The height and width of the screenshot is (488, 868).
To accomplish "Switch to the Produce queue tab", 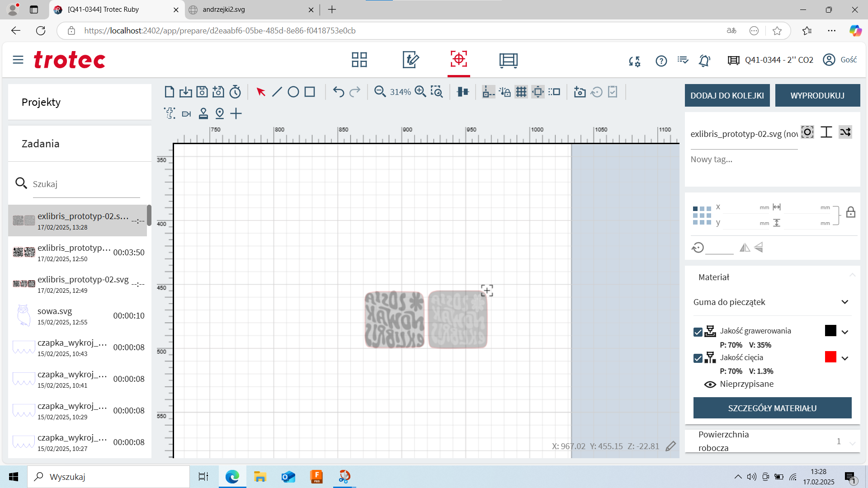I will coord(509,60).
